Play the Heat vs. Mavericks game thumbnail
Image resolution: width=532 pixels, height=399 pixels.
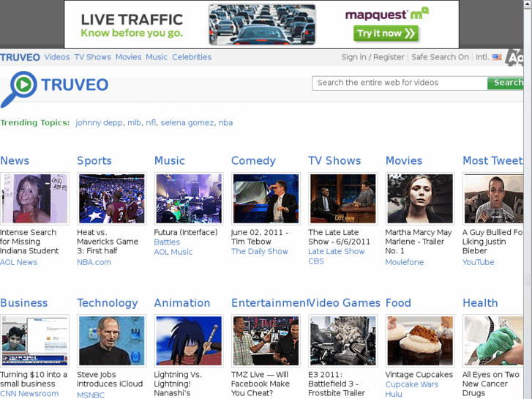pyautogui.click(x=112, y=198)
